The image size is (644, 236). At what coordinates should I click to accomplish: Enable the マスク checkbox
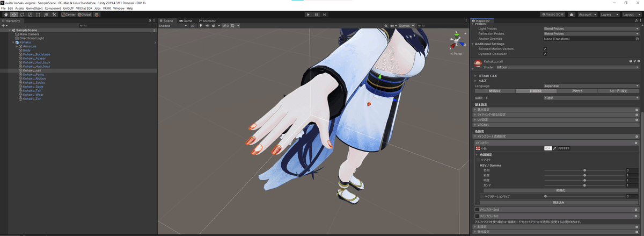(478, 160)
